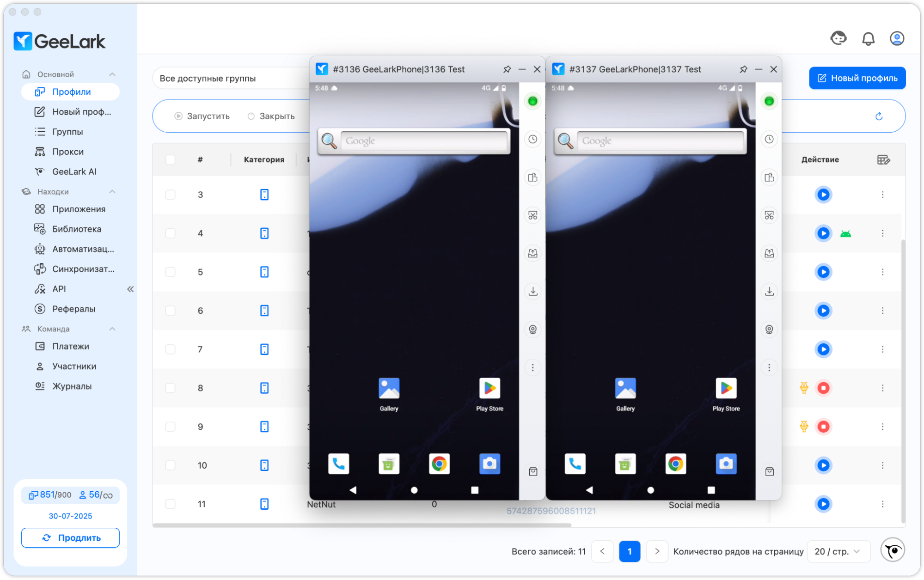924x580 pixels.
Task: Launch Chrome in phone #3137
Action: pos(675,464)
